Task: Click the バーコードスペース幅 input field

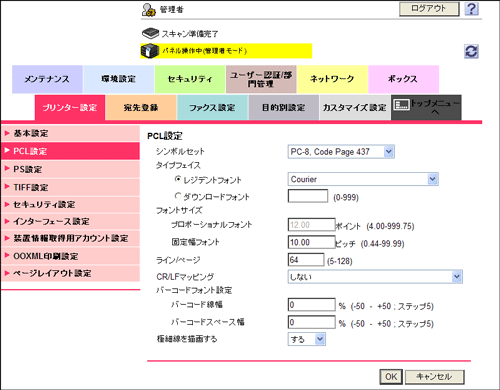Action: coord(311,322)
